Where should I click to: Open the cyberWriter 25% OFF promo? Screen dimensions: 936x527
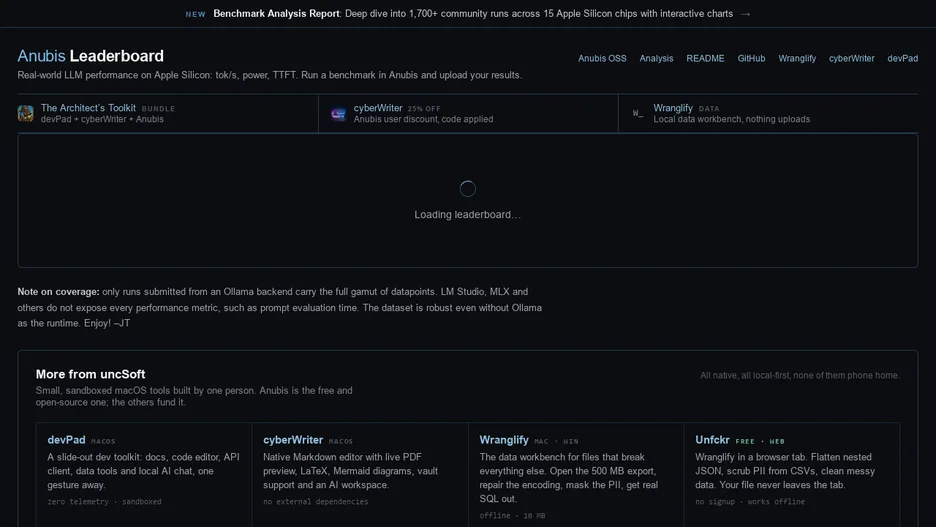point(469,113)
